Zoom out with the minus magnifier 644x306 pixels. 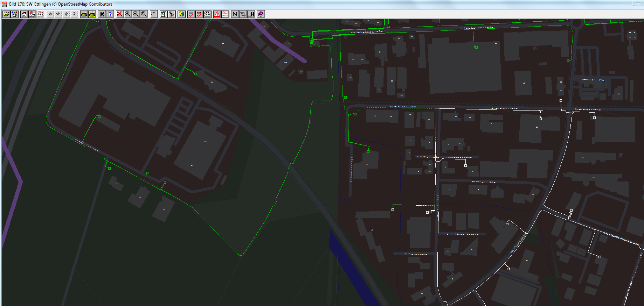(136, 14)
